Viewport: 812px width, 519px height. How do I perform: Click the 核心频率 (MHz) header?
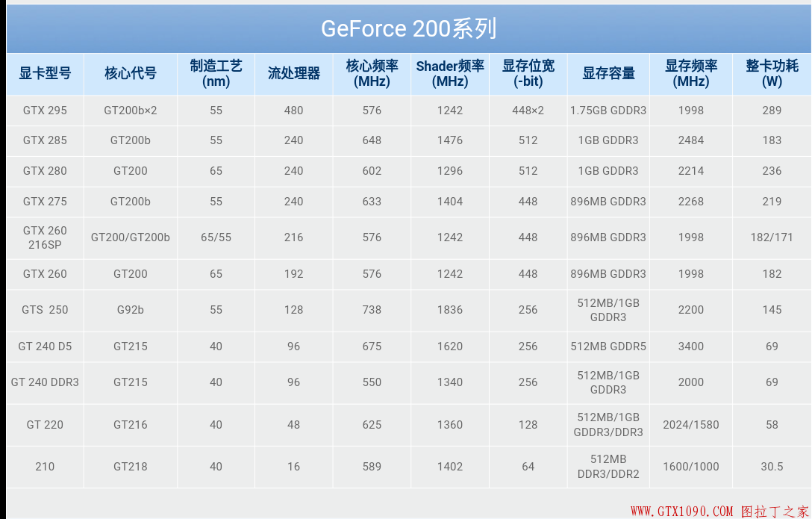[x=372, y=73]
